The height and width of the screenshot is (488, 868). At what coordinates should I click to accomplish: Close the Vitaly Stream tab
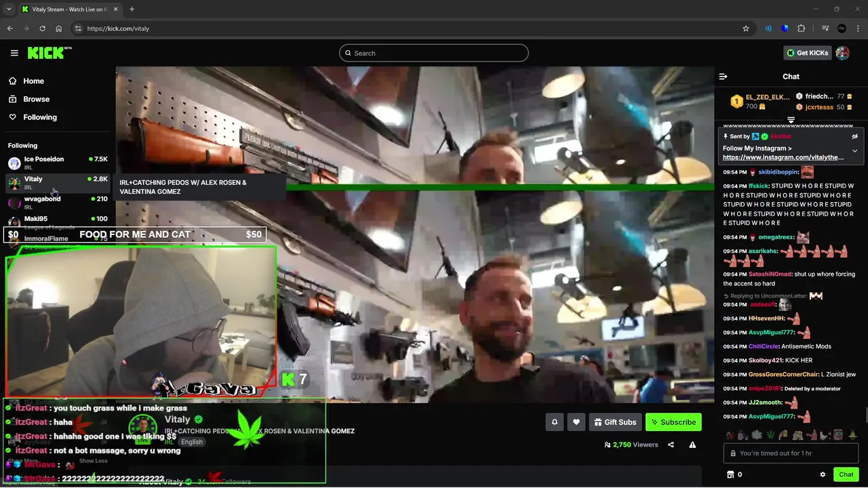click(x=115, y=9)
